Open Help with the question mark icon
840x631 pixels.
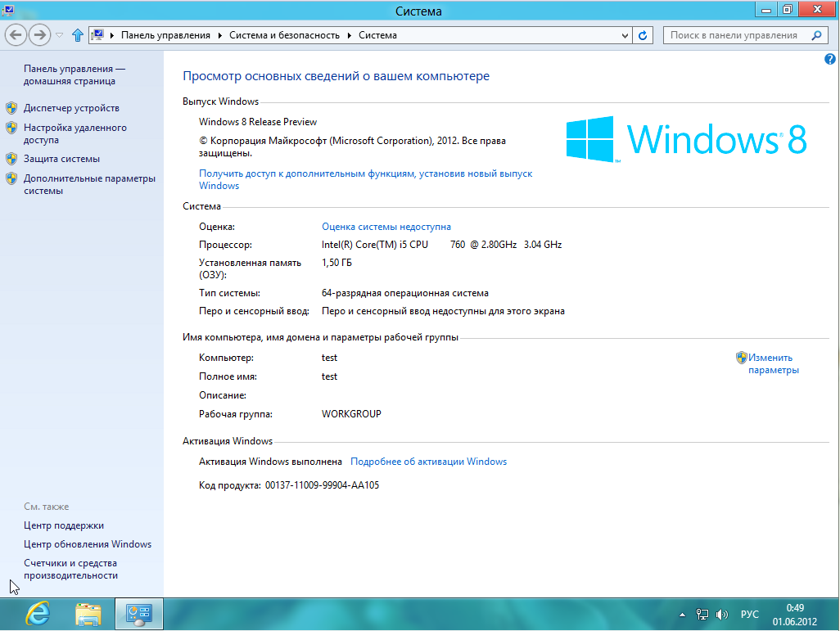pos(830,59)
